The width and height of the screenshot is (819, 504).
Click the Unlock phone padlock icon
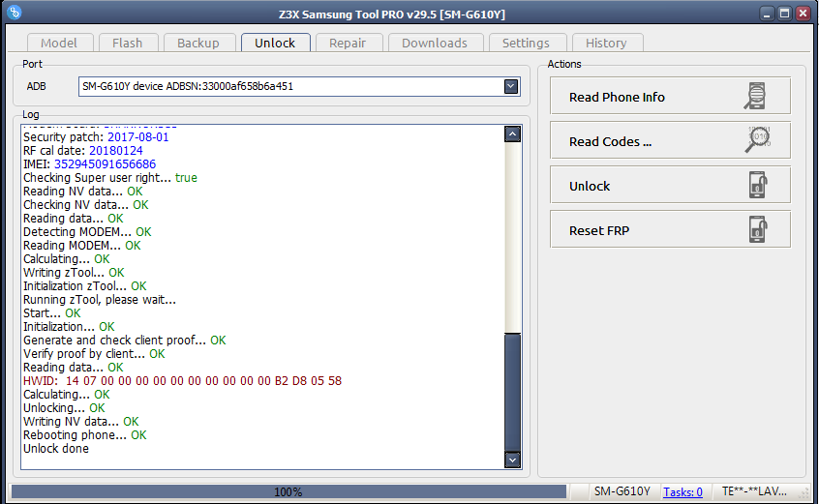tap(758, 185)
